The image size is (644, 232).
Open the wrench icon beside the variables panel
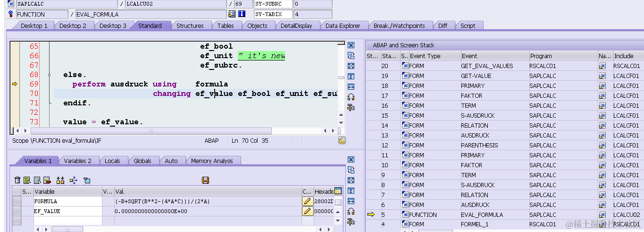(x=351, y=222)
